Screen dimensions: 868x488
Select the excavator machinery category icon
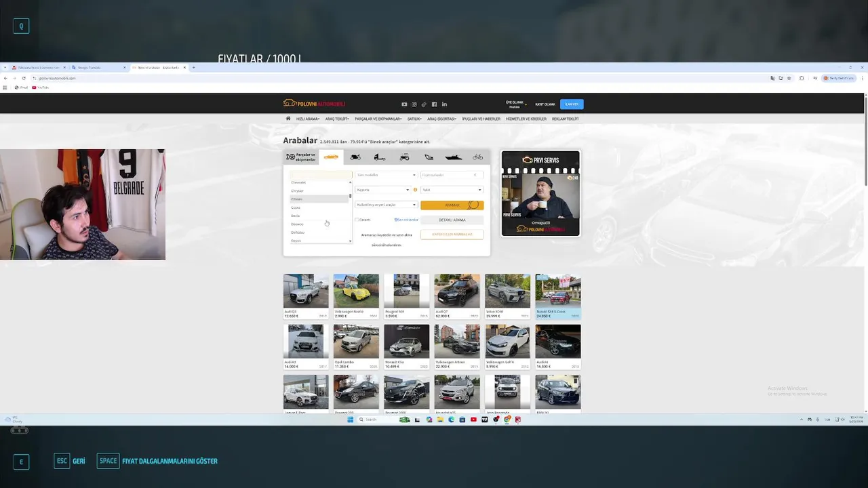429,157
